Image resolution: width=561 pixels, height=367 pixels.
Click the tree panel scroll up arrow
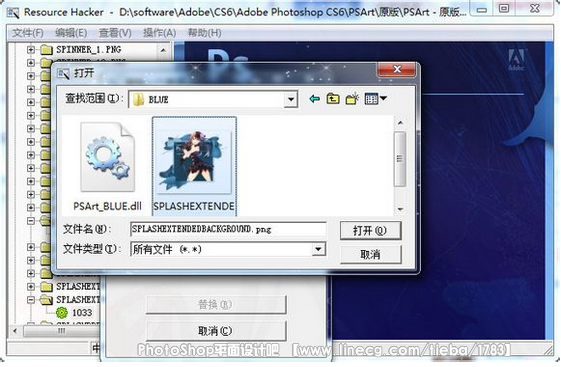coord(163,50)
